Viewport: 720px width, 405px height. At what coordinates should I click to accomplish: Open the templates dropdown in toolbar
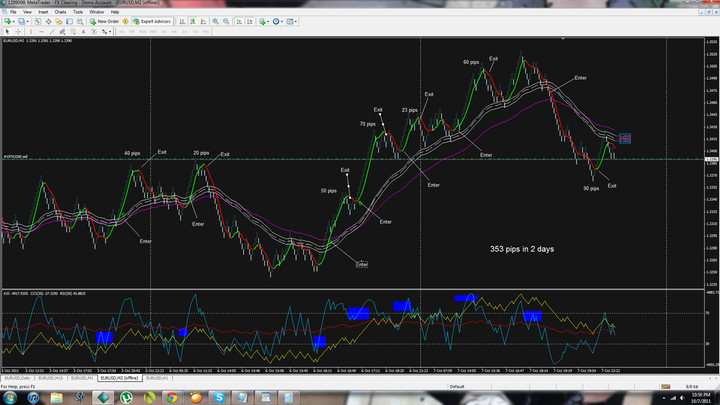point(293,20)
